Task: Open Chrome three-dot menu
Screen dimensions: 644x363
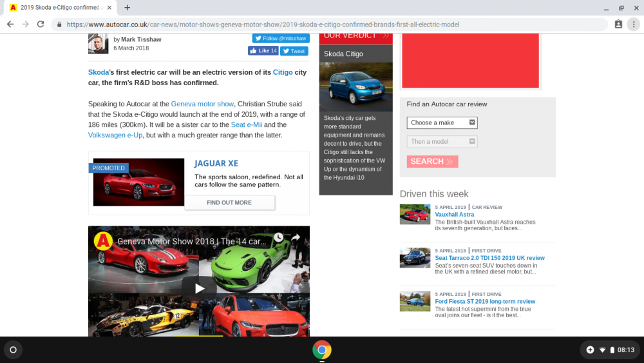Action: click(x=634, y=25)
